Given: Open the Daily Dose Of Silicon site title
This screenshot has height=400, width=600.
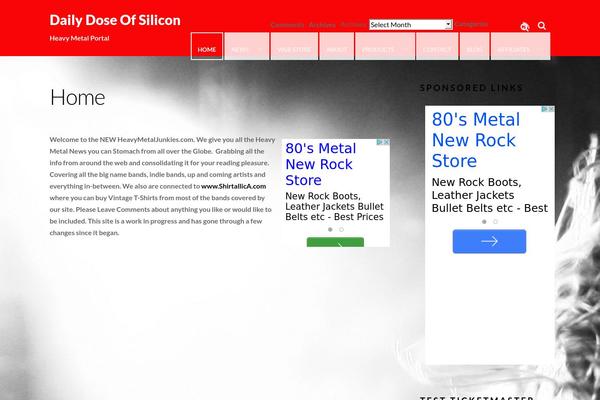Looking at the screenshot, I should tap(115, 20).
